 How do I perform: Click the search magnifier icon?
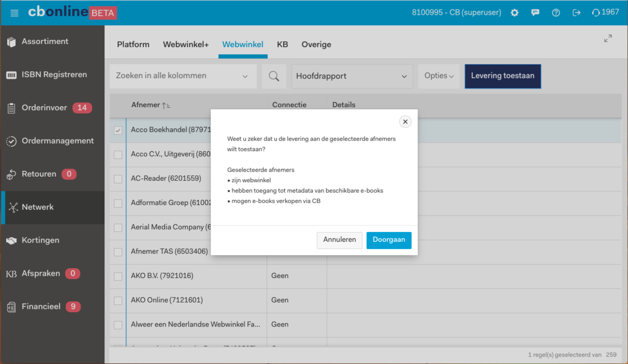[274, 76]
